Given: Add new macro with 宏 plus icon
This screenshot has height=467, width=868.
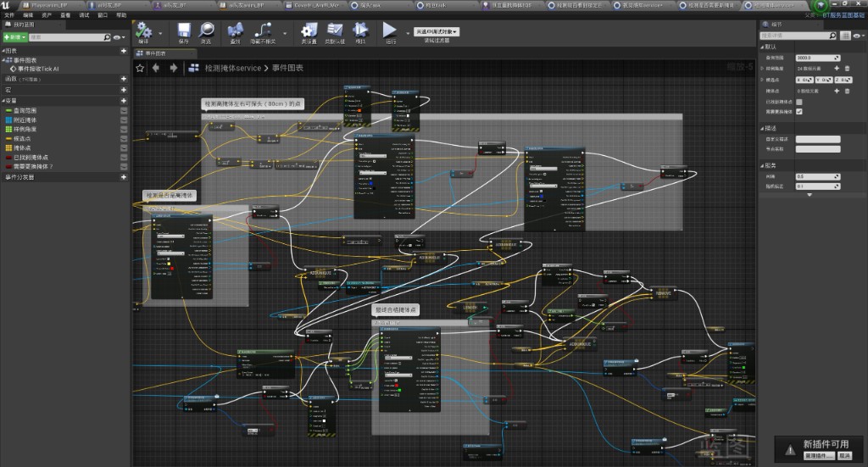Looking at the screenshot, I should coord(124,90).
